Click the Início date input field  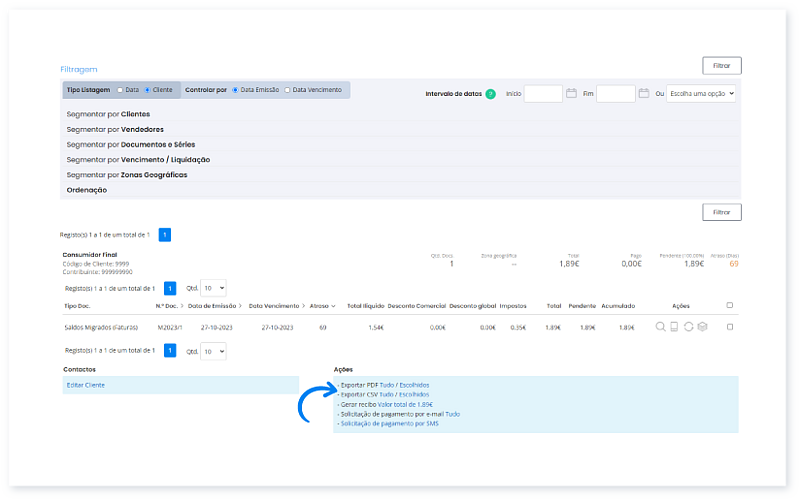543,94
